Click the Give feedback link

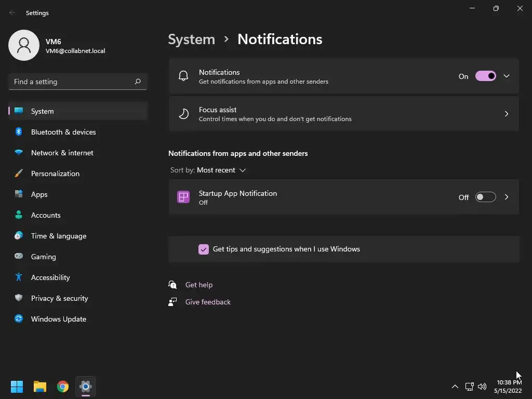point(208,302)
